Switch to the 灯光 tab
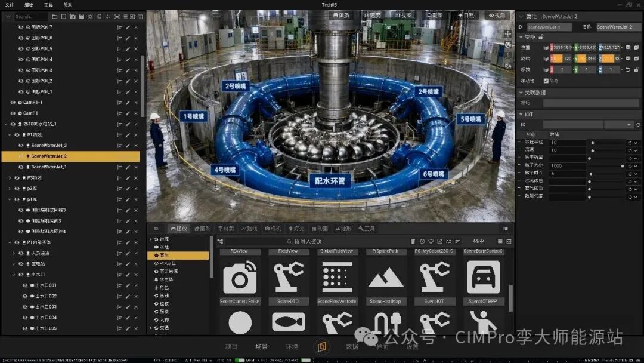This screenshot has height=363, width=644. point(296,229)
